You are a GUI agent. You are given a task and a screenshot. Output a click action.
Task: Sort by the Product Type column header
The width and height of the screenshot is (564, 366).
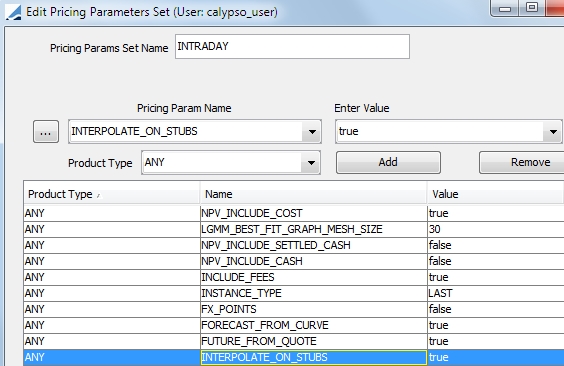(x=112, y=194)
